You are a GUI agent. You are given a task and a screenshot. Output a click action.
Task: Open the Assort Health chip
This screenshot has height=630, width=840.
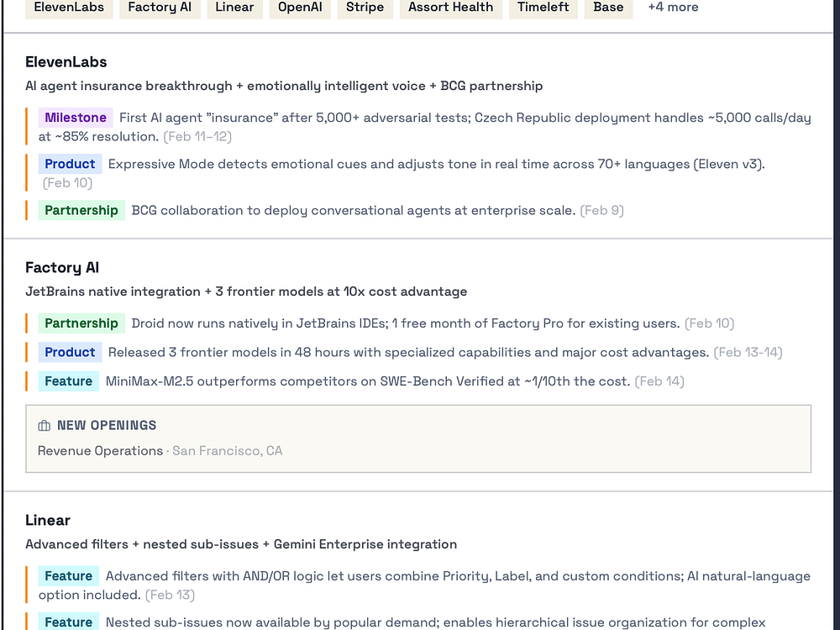[x=450, y=8]
